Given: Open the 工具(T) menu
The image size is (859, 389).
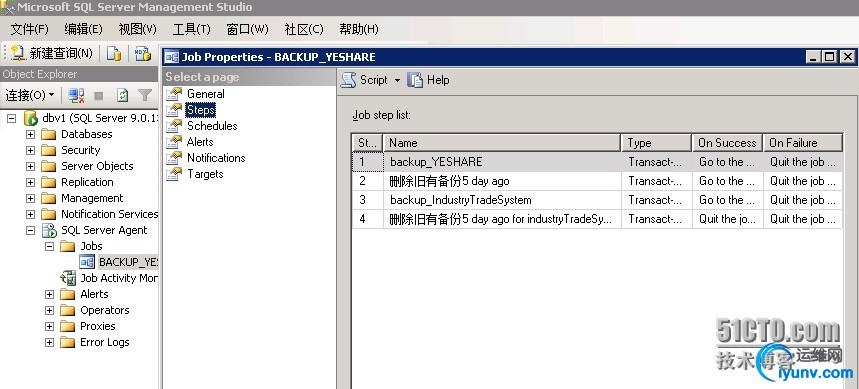Looking at the screenshot, I should pyautogui.click(x=192, y=29).
